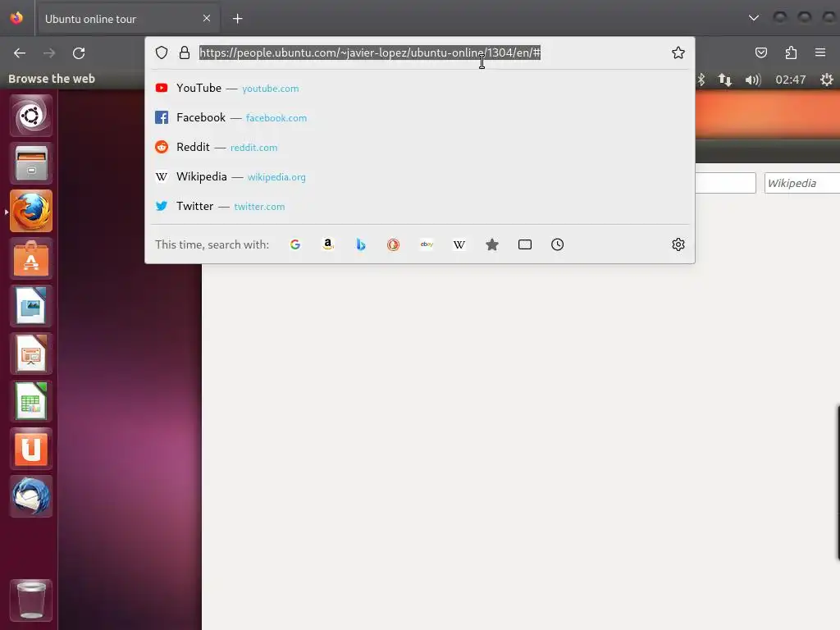Open the Ubuntu Dash home launcher icon
This screenshot has height=630, width=840.
tap(31, 115)
